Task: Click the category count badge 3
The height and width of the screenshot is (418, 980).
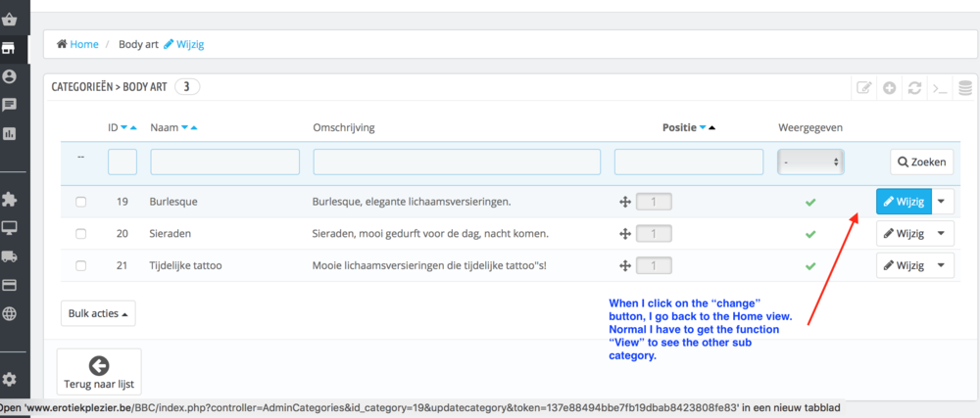Action: (187, 87)
